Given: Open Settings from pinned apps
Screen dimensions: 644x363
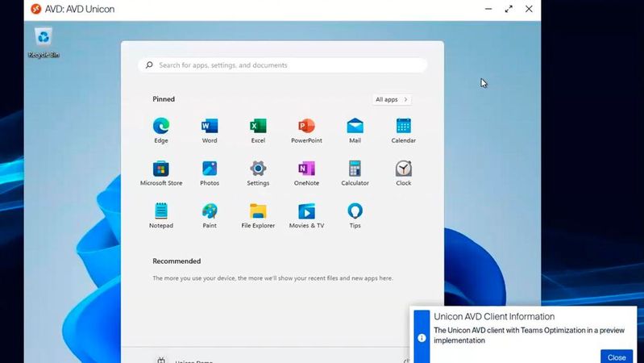Looking at the screenshot, I should click(258, 173).
